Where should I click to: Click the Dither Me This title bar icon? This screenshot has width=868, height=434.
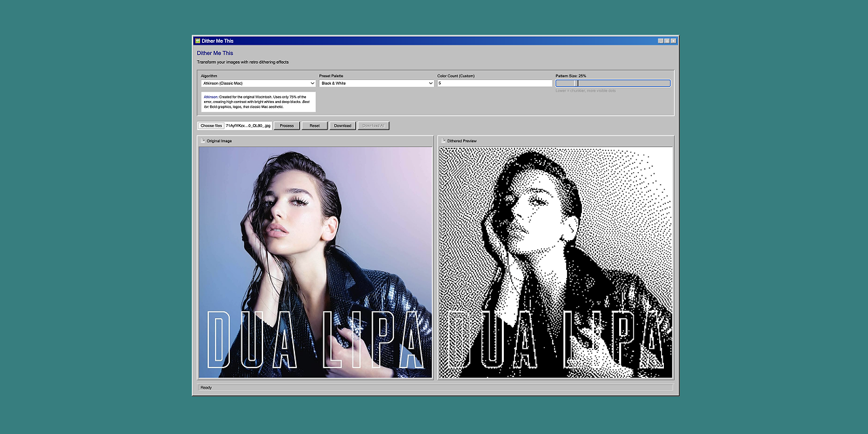(197, 41)
